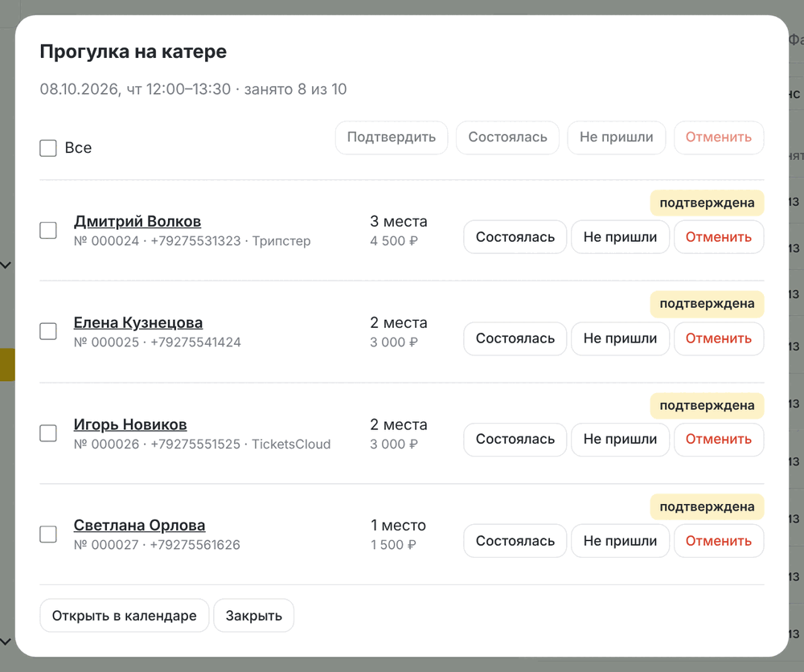Image resolution: width=804 pixels, height=672 pixels.
Task: Click the '3 места' seats count
Action: coord(399,221)
